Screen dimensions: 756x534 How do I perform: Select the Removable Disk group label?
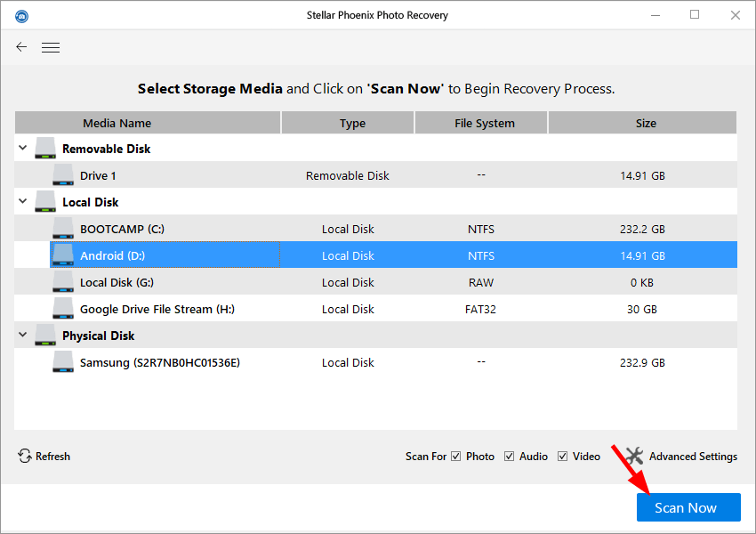tap(107, 149)
